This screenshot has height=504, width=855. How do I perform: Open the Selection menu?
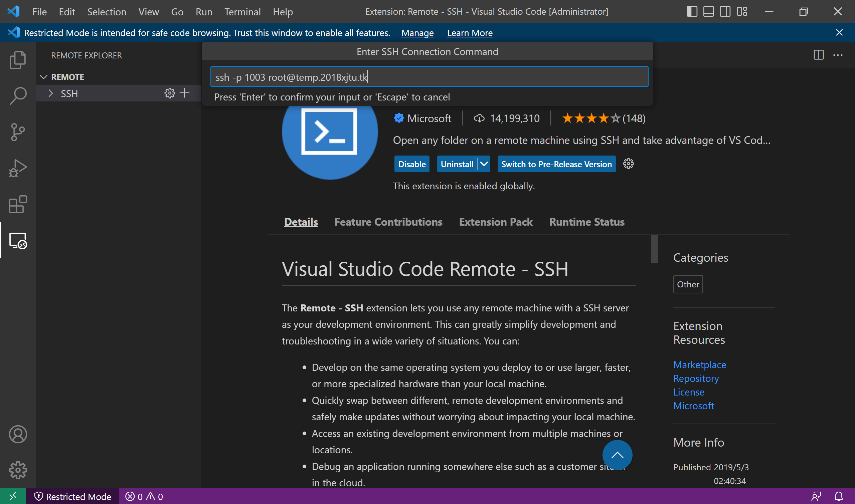107,12
